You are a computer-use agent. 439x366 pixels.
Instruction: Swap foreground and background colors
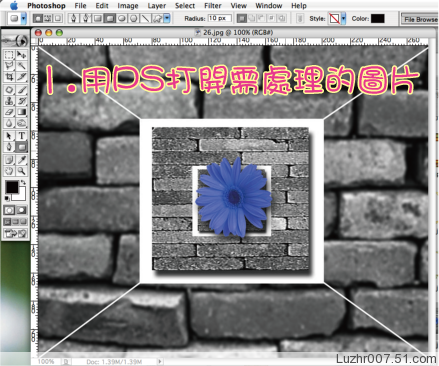coord(23,182)
